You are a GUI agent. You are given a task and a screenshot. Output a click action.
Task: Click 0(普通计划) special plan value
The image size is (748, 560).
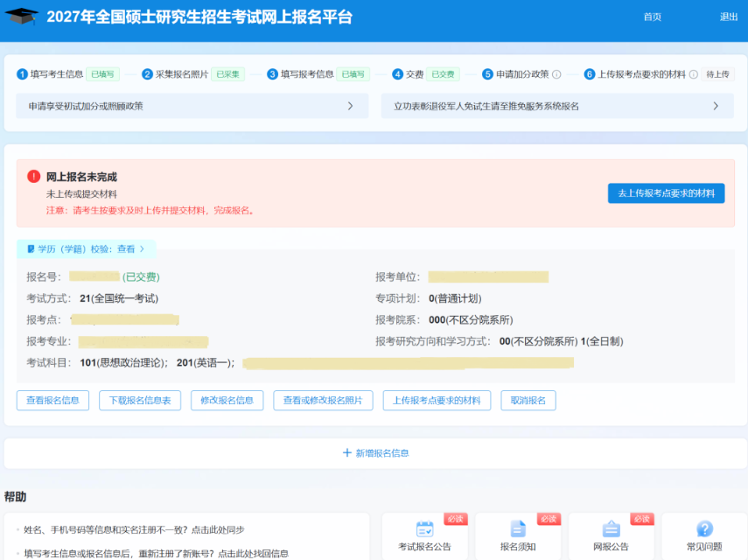point(455,298)
